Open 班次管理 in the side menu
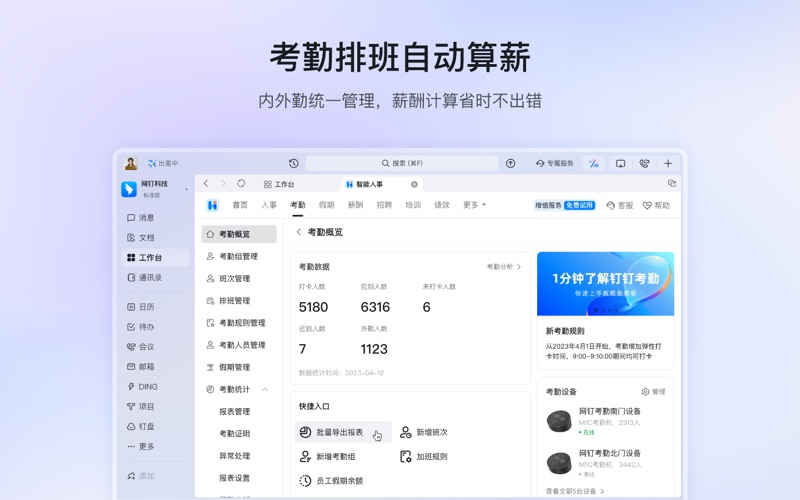 coord(239,279)
